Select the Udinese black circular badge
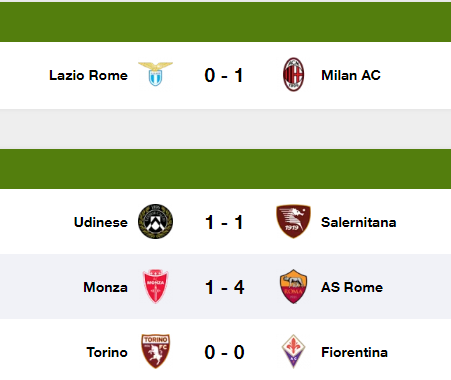 155,221
